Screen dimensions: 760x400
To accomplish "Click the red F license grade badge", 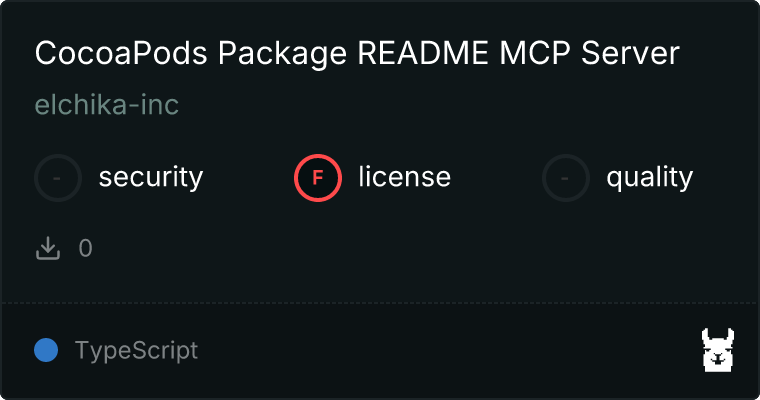I will coord(318,178).
